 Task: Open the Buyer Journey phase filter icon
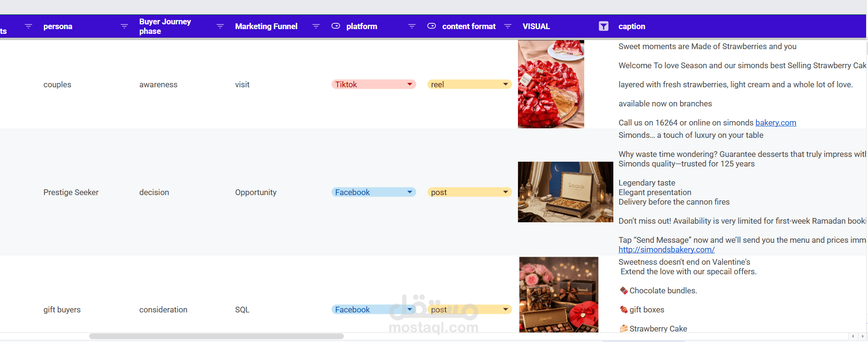tap(220, 26)
